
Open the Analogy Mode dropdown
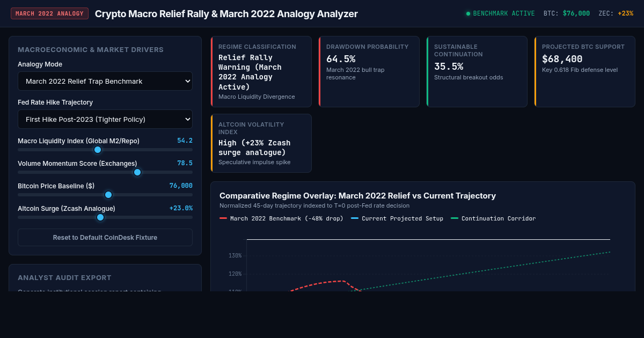pos(105,81)
